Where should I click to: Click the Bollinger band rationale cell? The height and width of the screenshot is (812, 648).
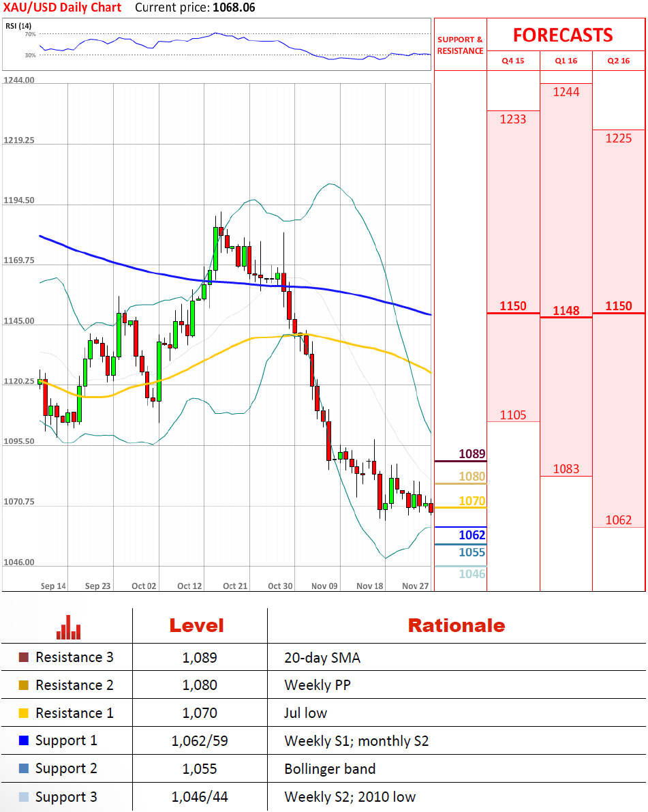pyautogui.click(x=330, y=769)
